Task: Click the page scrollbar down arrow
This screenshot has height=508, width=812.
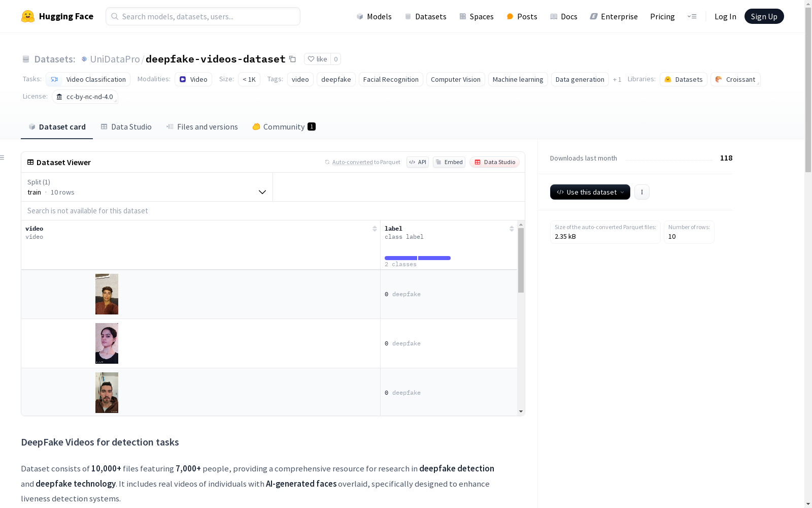Action: pyautogui.click(x=808, y=504)
